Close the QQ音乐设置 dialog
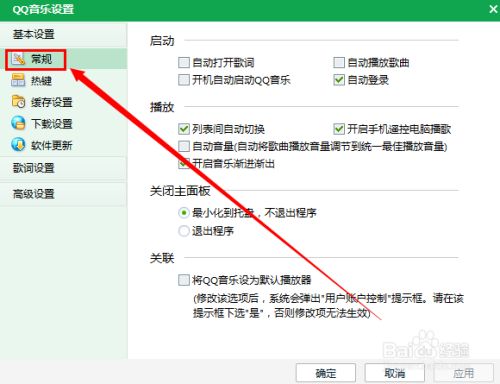500x384 pixels. [493, 9]
